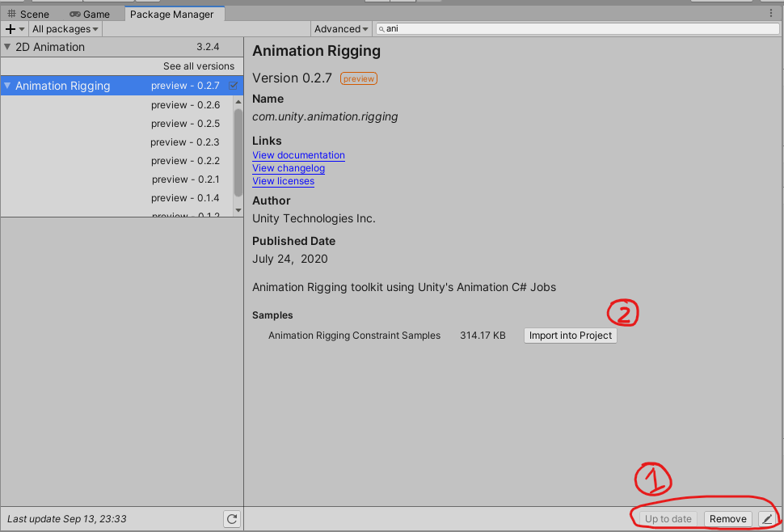Select version preview - 0.2.6
Image resolution: width=784 pixels, height=532 pixels.
point(186,105)
